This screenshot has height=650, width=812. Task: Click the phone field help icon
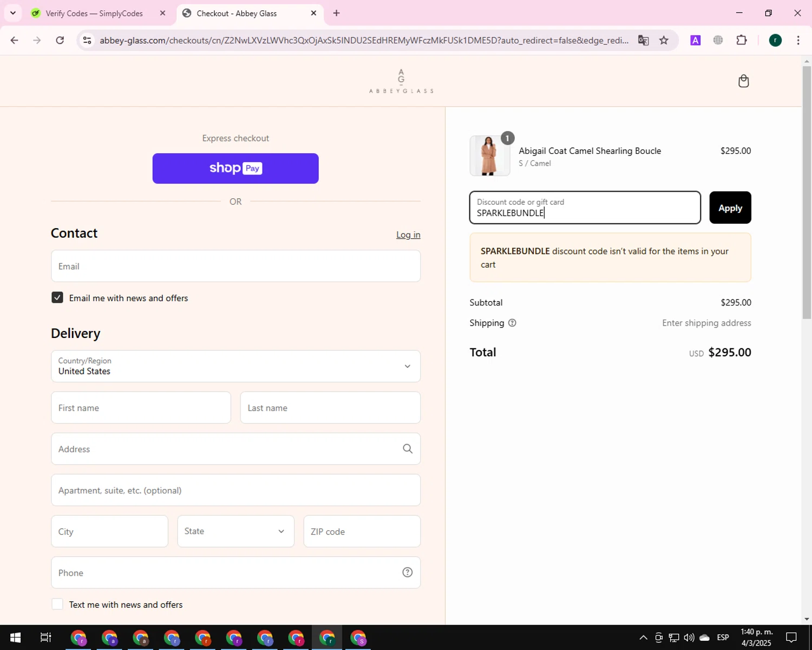click(408, 573)
